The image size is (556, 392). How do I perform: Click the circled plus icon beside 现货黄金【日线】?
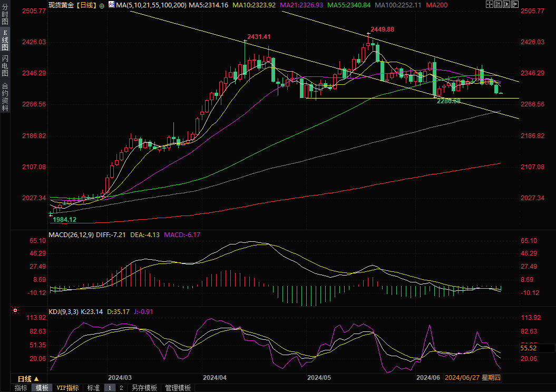click(x=102, y=5)
